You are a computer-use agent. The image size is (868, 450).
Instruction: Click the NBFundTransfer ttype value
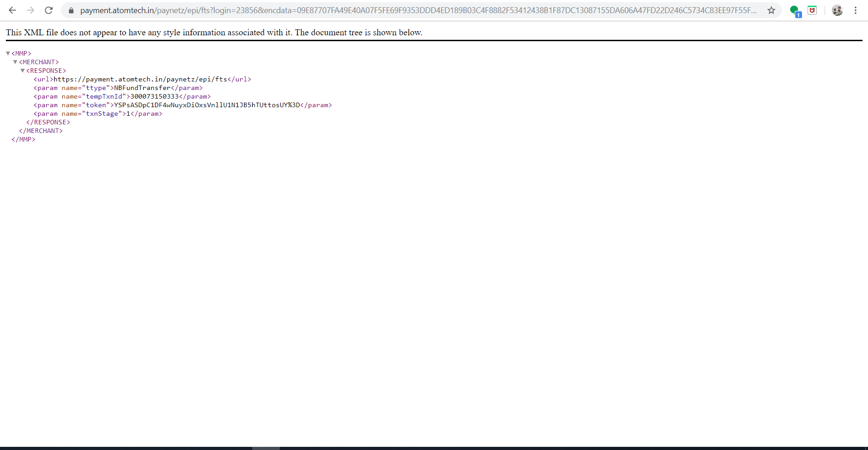click(142, 88)
